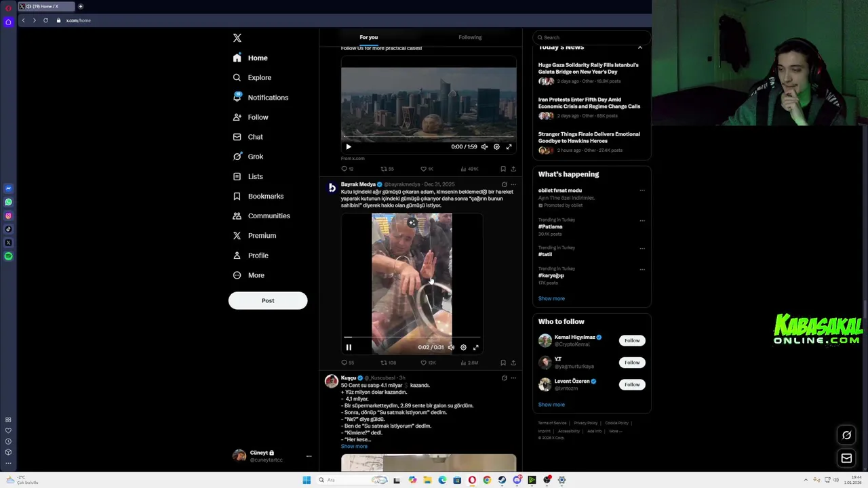This screenshot has height=488, width=868.
Task: Follow Kemal Hiçyılmaz
Action: click(x=632, y=340)
